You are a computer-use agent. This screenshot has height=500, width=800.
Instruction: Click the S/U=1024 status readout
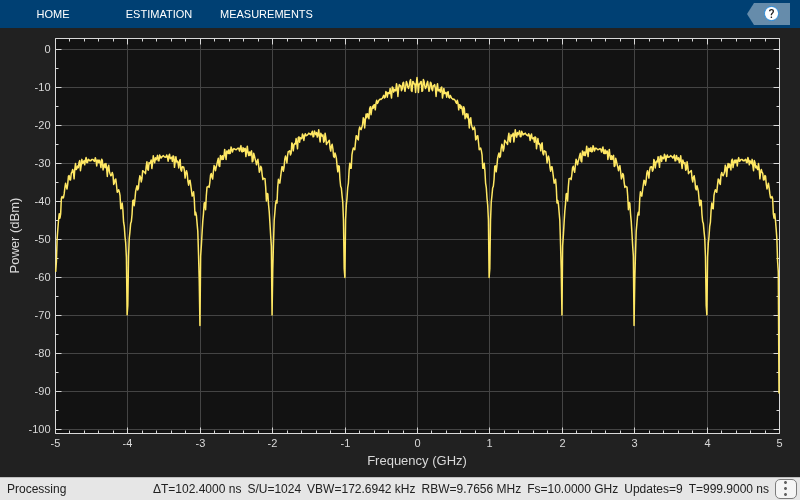pos(274,489)
